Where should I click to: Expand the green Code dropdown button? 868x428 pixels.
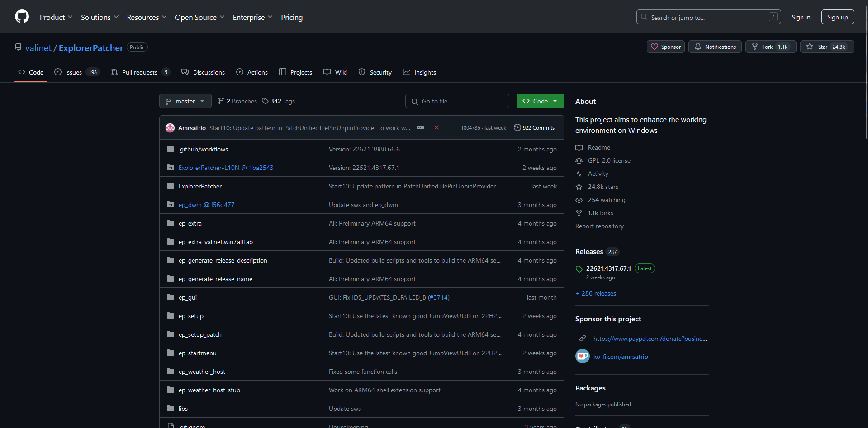pyautogui.click(x=540, y=101)
